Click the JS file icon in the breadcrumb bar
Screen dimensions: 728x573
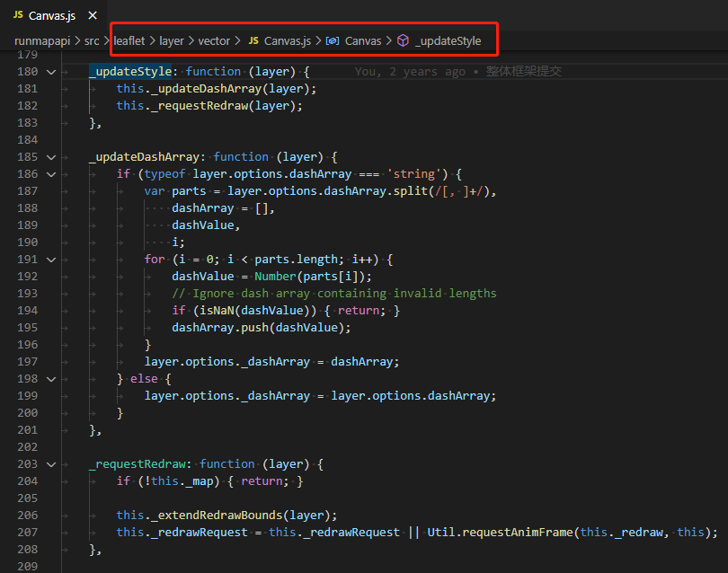(256, 40)
